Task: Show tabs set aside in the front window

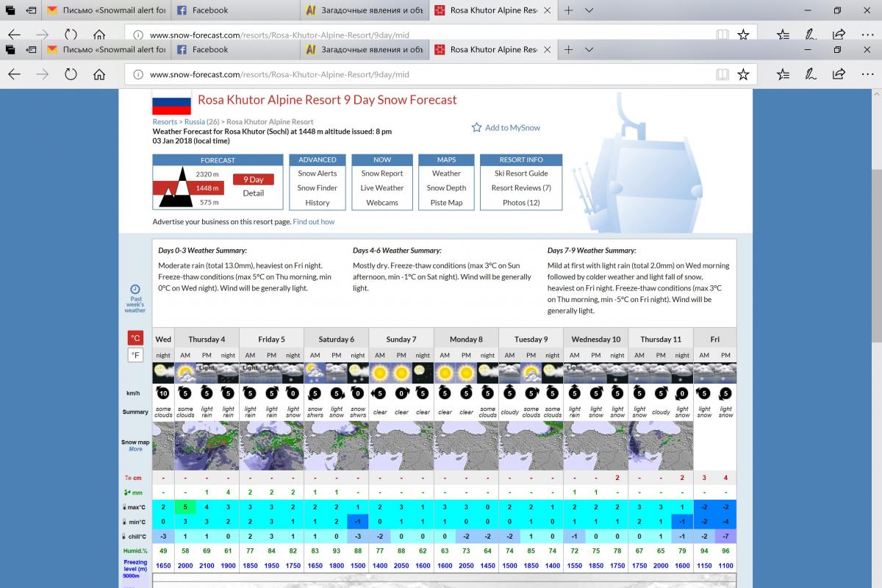Action: (x=10, y=49)
